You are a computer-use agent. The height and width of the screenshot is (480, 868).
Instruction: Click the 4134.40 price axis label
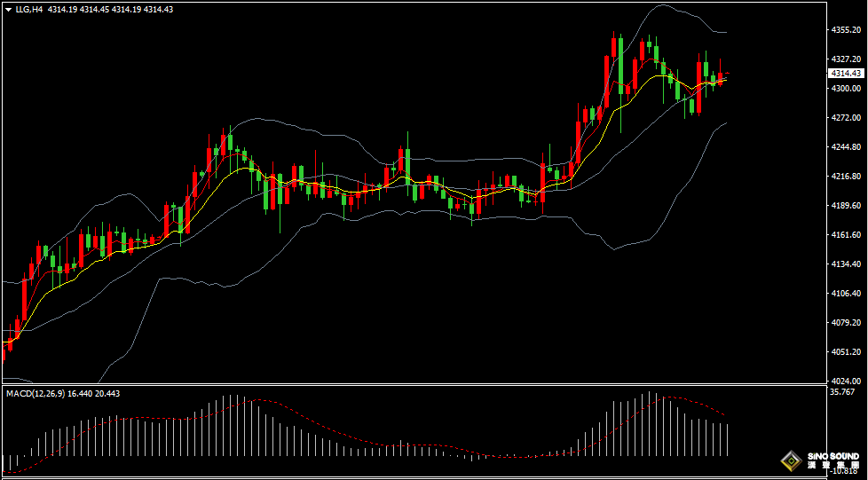tap(845, 264)
